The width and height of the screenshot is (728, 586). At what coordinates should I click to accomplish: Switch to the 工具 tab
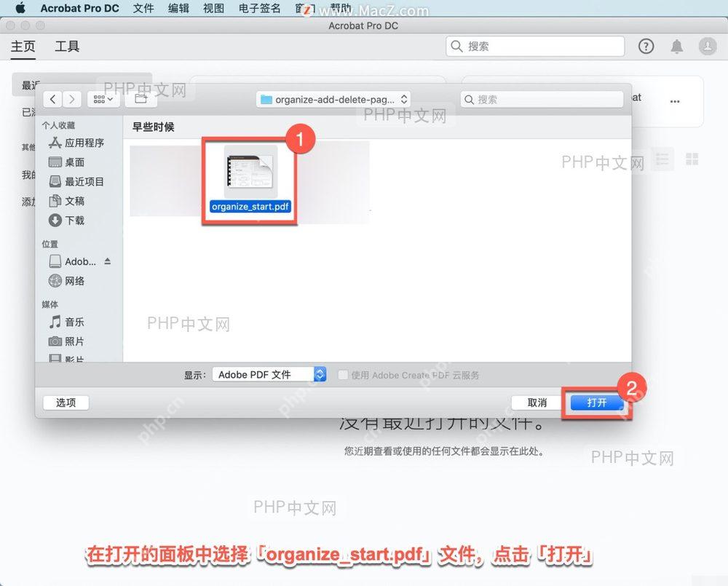click(67, 47)
